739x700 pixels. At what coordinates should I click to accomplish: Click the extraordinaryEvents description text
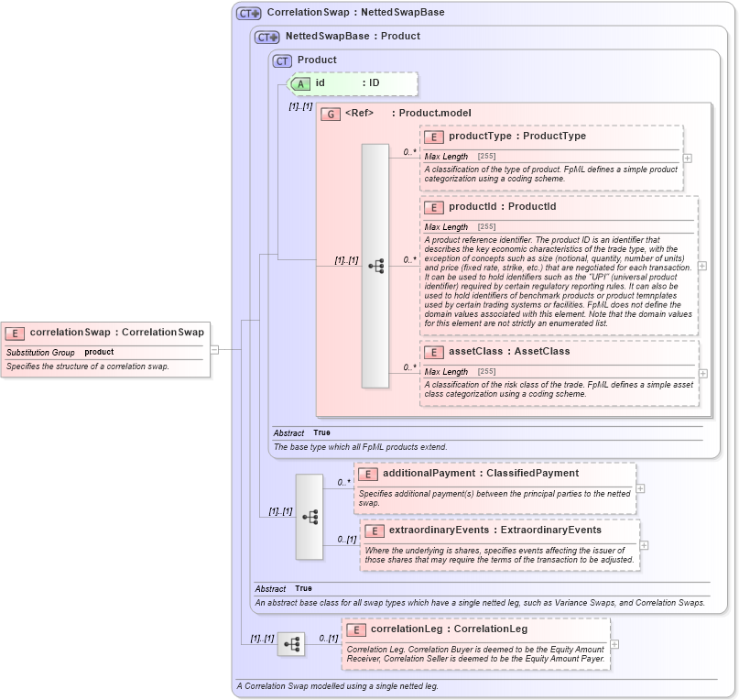[500, 555]
